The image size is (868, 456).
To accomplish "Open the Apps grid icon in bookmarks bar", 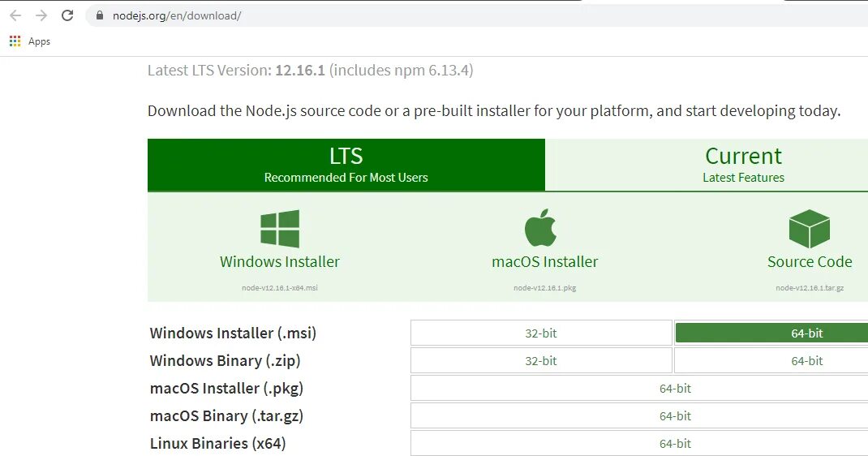I will (15, 41).
